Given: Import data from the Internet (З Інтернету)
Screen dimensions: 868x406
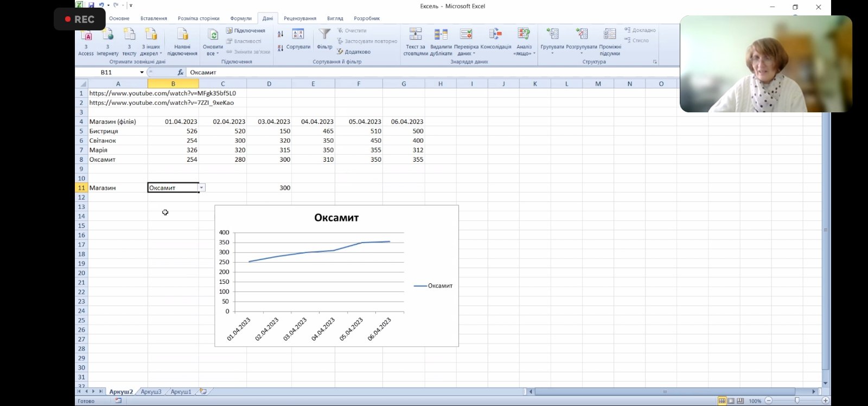Looking at the screenshot, I should [107, 42].
